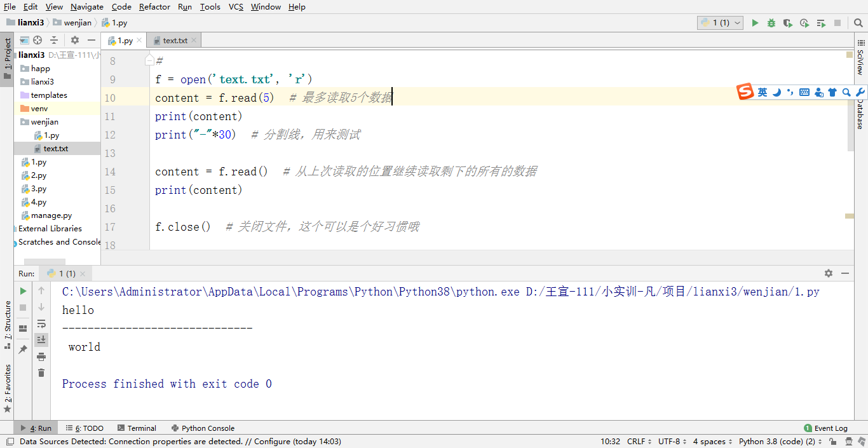Change UTF-8 encoding in status bar
Viewport: 868px width, 448px height.
[x=672, y=441]
